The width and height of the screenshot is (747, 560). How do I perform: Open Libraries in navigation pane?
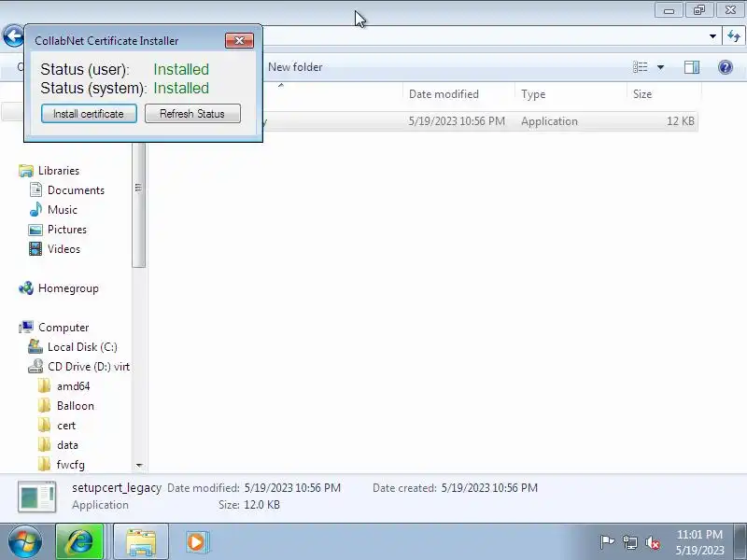click(x=59, y=171)
